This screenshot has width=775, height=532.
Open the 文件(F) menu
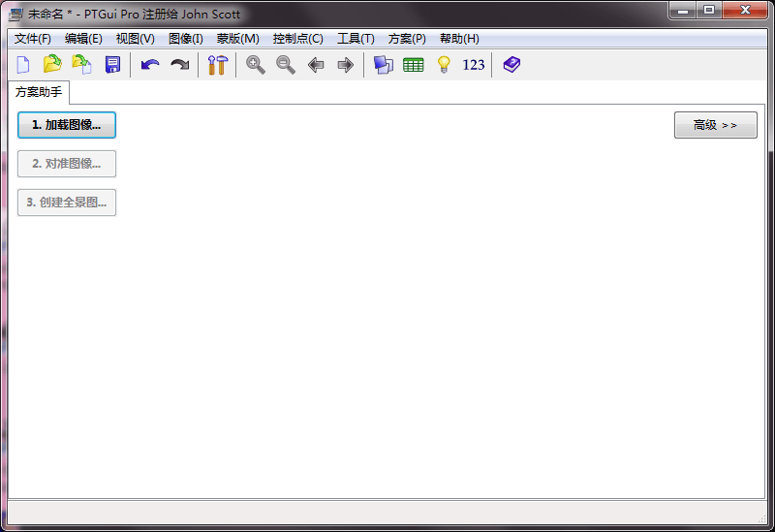pos(33,39)
